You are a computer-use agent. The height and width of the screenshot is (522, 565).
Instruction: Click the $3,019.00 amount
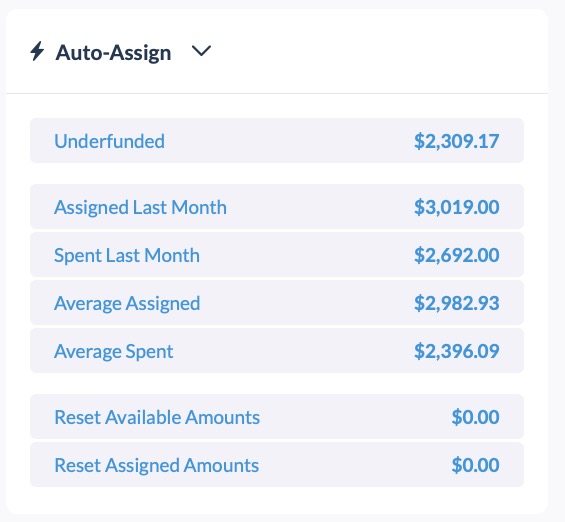(456, 207)
